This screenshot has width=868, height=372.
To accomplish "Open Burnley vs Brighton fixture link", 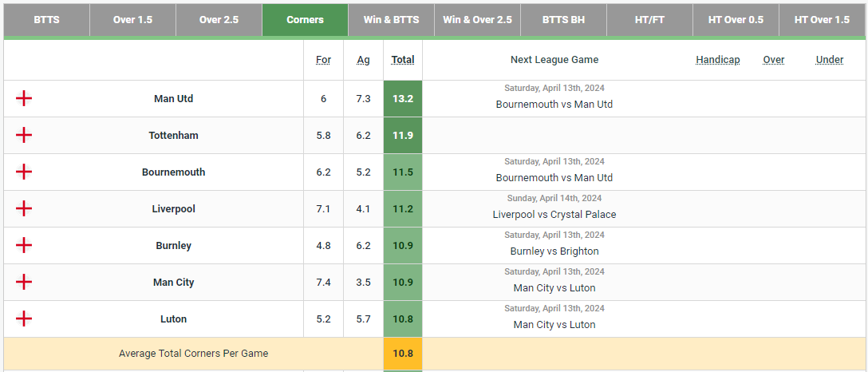I will (x=554, y=251).
